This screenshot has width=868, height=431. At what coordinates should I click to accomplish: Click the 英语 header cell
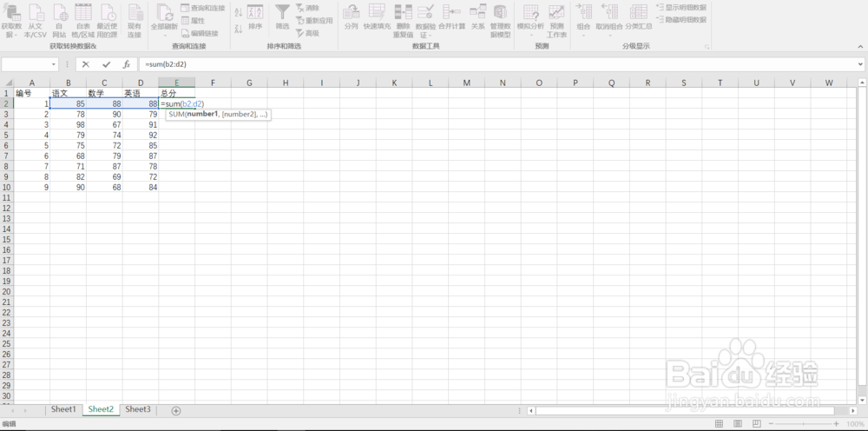[x=141, y=93]
